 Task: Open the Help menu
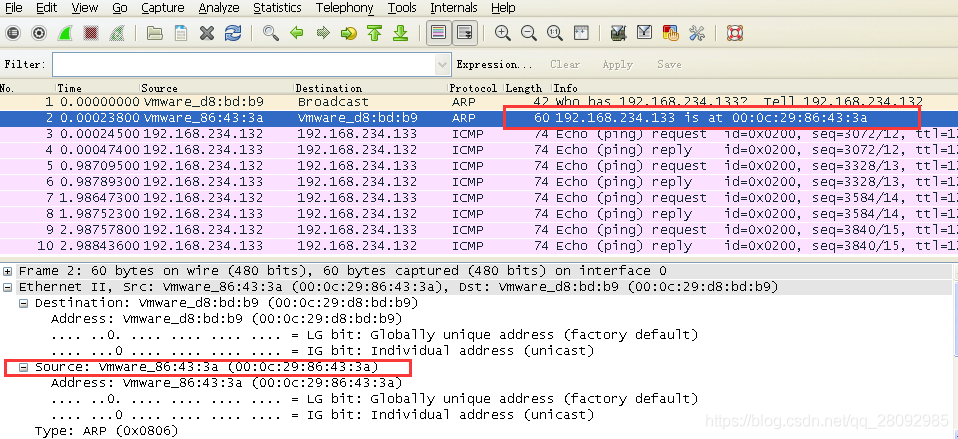[503, 8]
